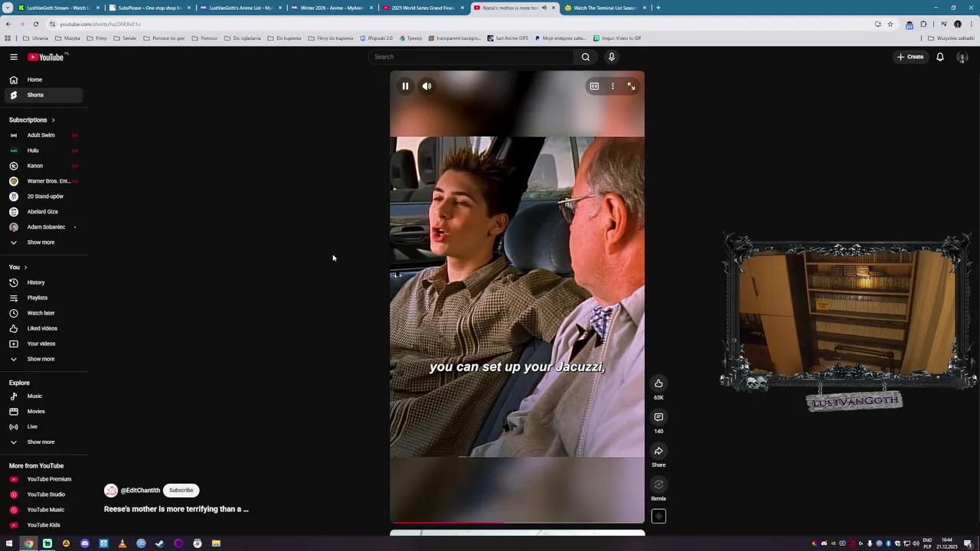Open Liked videos
980x551 pixels.
[x=43, y=328]
